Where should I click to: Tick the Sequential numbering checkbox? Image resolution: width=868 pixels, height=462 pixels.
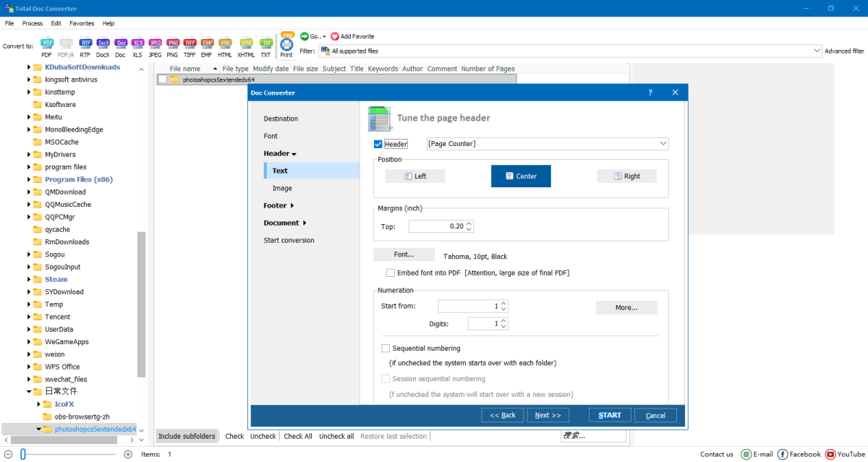coord(386,348)
